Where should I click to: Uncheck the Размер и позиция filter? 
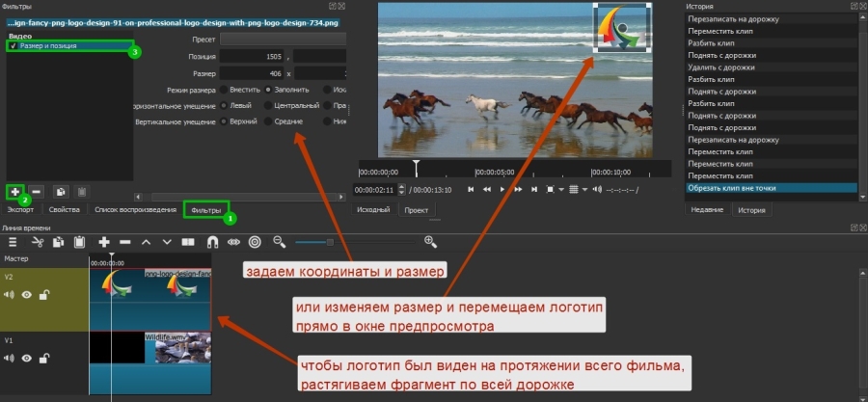pos(13,45)
